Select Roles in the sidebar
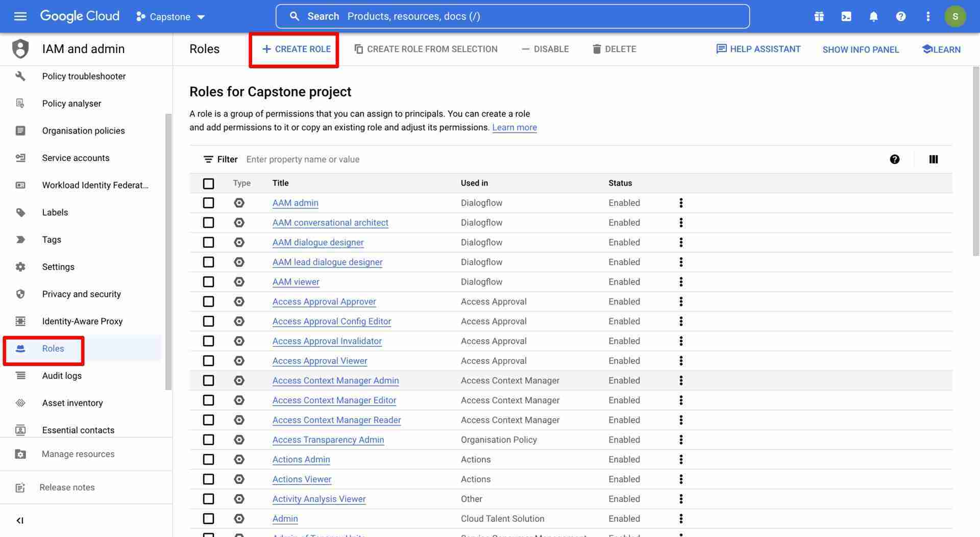This screenshot has width=980, height=537. click(53, 348)
